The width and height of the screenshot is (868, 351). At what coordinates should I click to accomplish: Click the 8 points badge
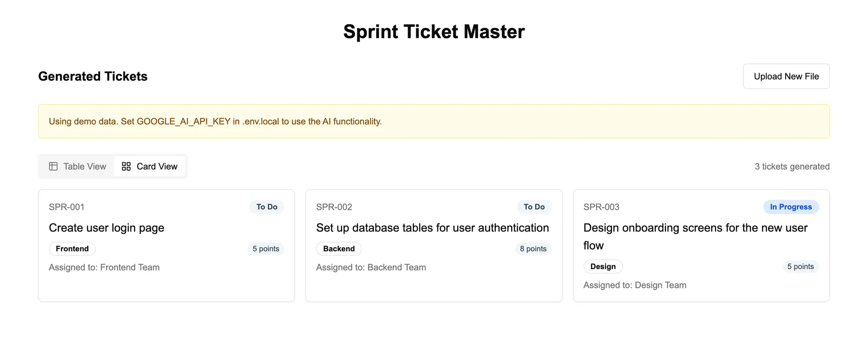[x=533, y=249]
